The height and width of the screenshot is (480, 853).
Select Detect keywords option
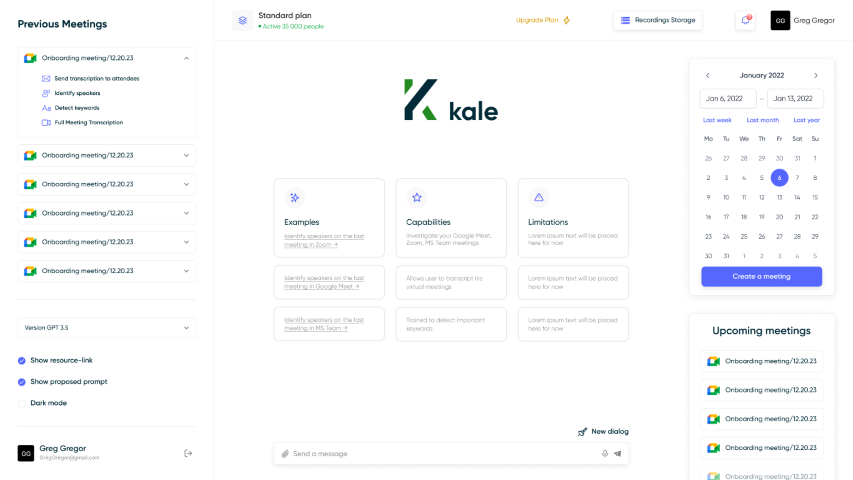coord(77,108)
